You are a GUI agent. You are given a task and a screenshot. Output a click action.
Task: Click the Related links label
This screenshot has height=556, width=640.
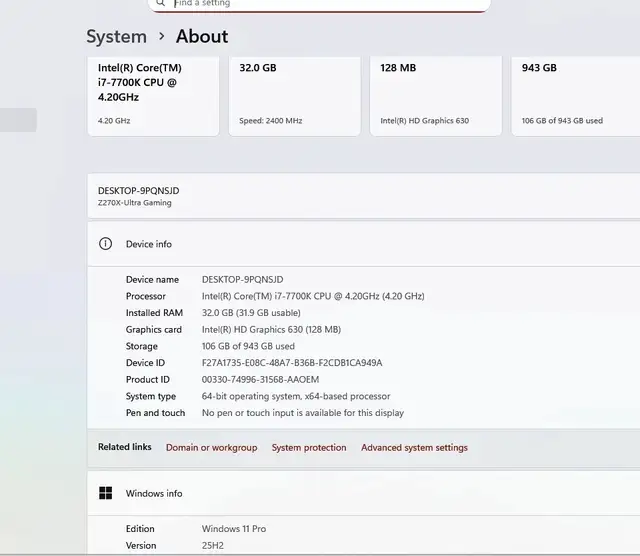pyautogui.click(x=124, y=447)
